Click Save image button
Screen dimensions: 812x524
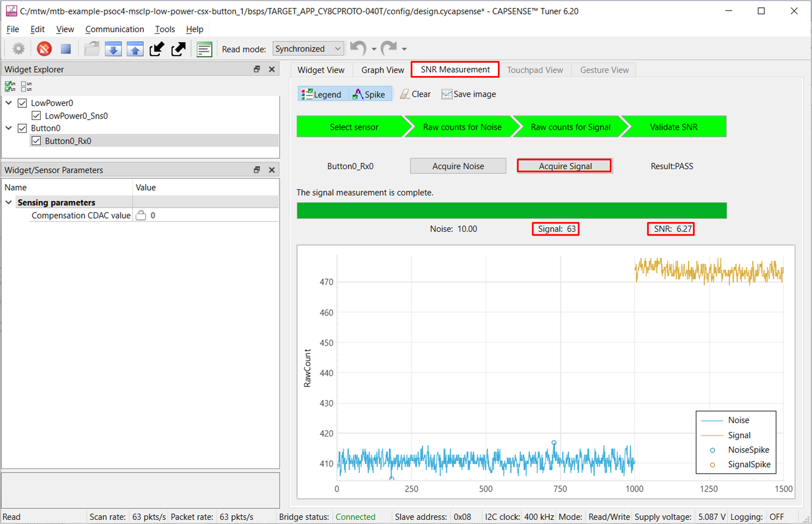[x=469, y=94]
